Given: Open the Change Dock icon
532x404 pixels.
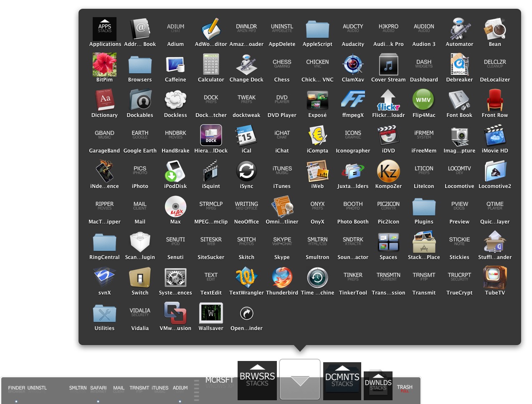Looking at the screenshot, I should click(246, 64).
